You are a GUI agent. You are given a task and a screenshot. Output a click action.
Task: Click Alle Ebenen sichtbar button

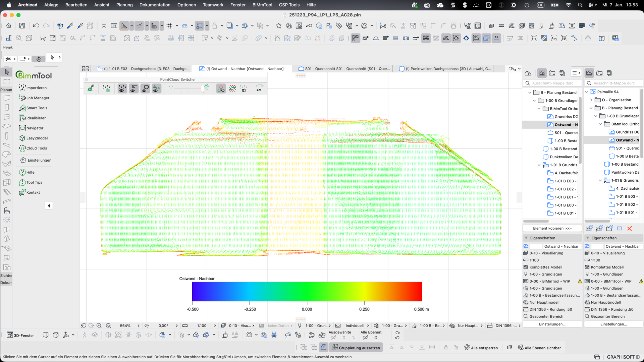click(539, 348)
